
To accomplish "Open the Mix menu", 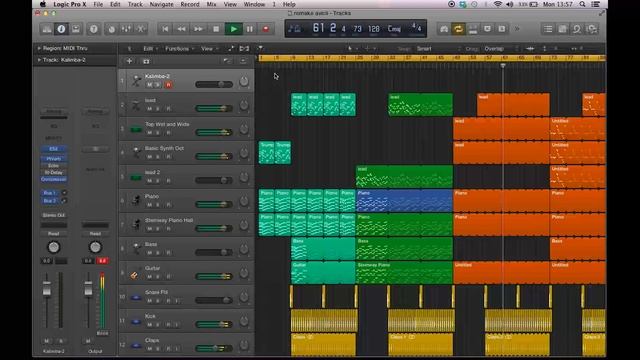I will tap(211, 4).
